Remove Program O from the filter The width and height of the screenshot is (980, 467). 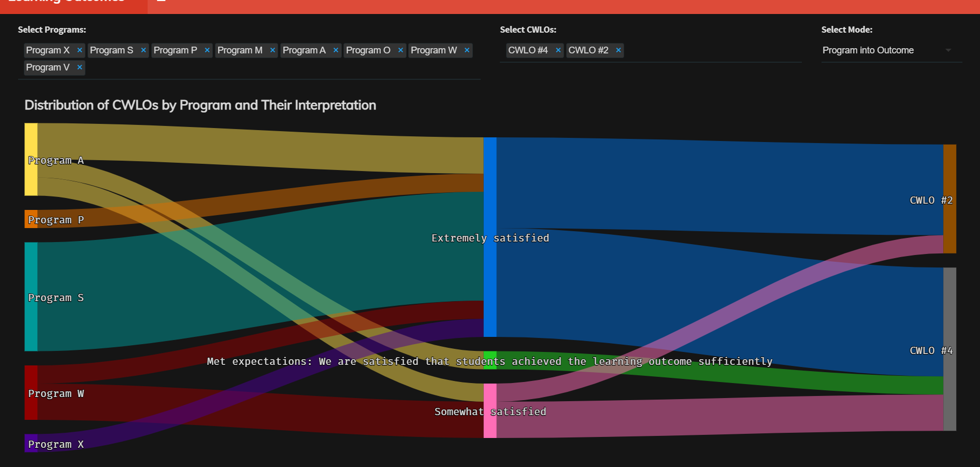pos(400,50)
